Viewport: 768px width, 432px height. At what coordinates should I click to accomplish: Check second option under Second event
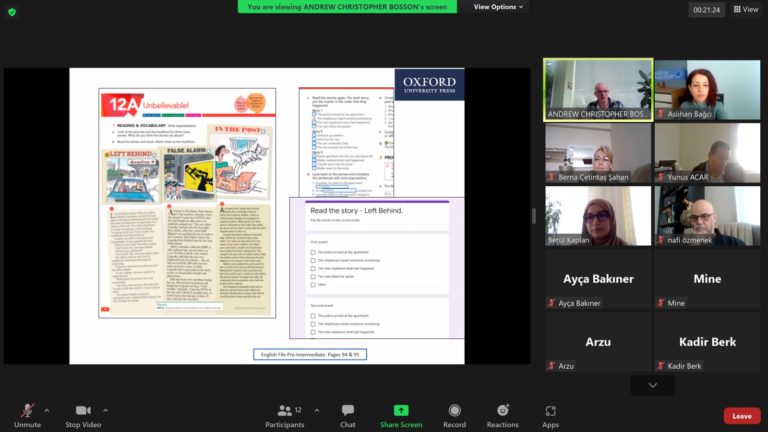pyautogui.click(x=313, y=324)
